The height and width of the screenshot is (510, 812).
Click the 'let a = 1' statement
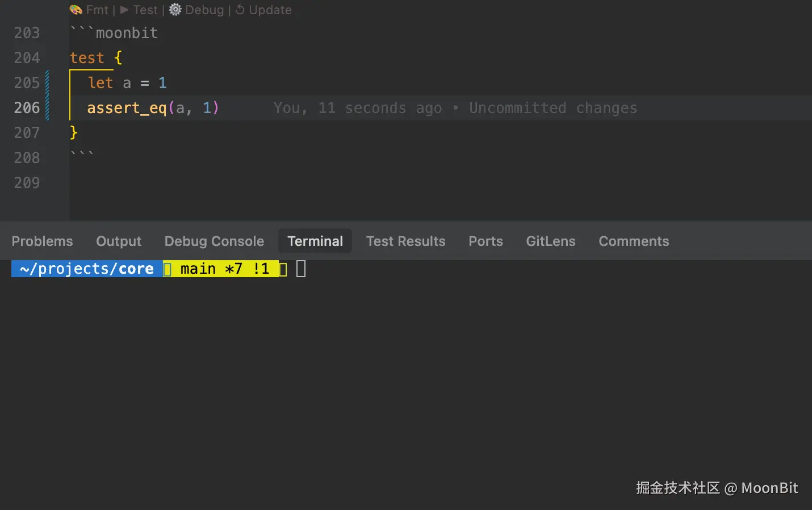[127, 83]
